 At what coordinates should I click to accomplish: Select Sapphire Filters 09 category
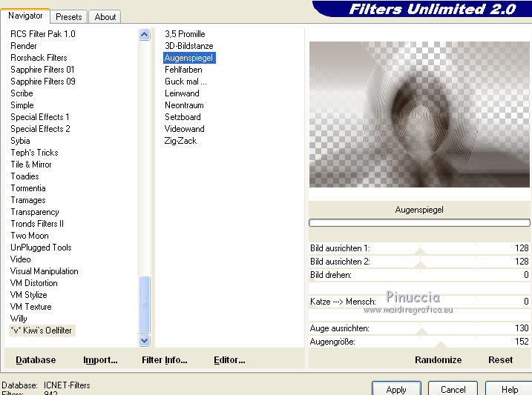pyautogui.click(x=43, y=82)
